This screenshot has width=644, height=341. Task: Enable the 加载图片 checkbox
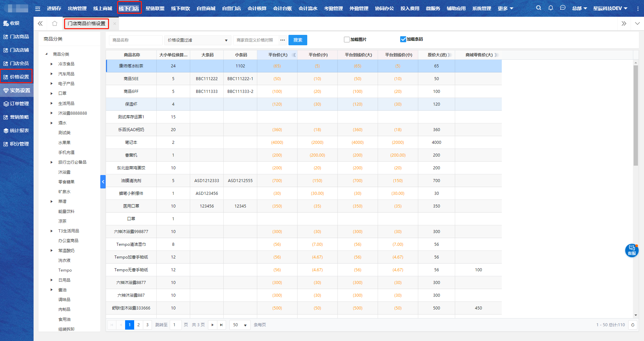coord(347,40)
